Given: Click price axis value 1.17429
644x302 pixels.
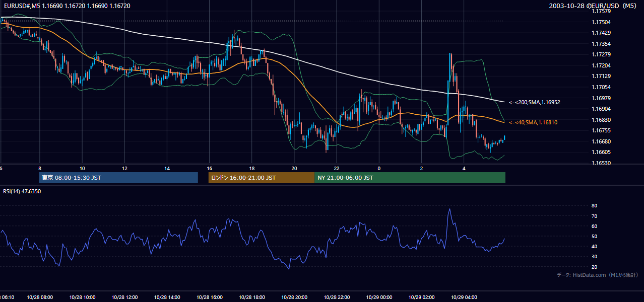Looking at the screenshot, I should (601, 33).
